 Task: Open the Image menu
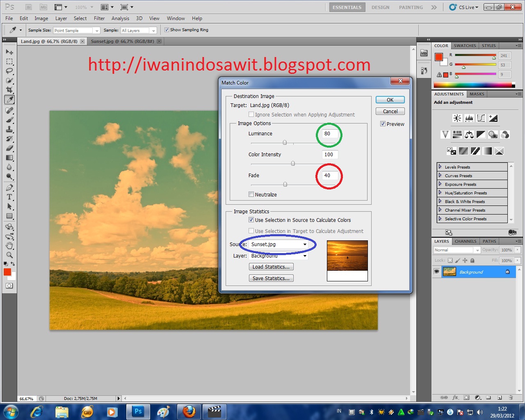pos(41,18)
